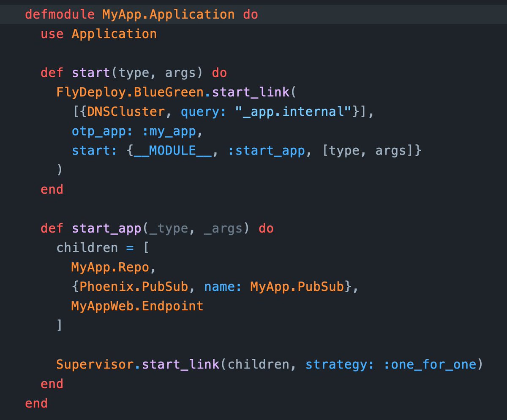The width and height of the screenshot is (507, 420).
Task: Select the "MyApp.Application" module name
Action: point(168,15)
